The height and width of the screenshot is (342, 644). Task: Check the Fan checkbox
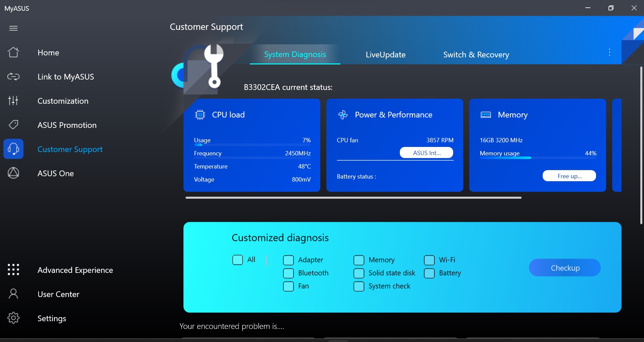click(288, 286)
